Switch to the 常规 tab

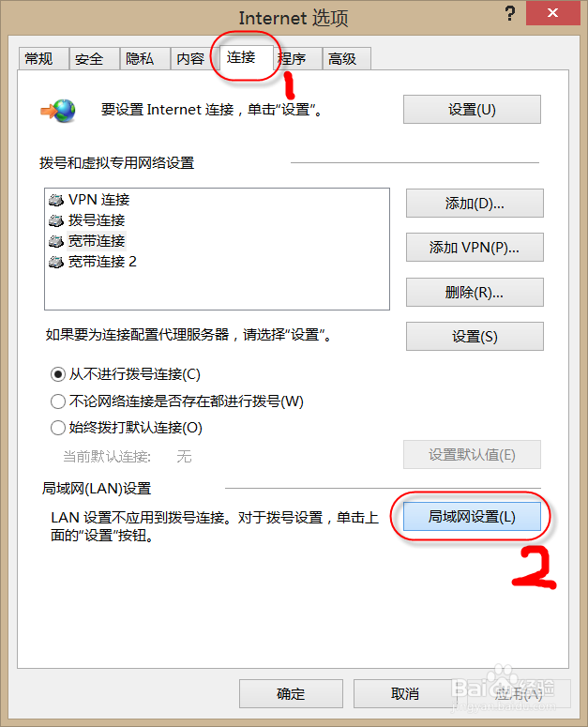pyautogui.click(x=43, y=59)
